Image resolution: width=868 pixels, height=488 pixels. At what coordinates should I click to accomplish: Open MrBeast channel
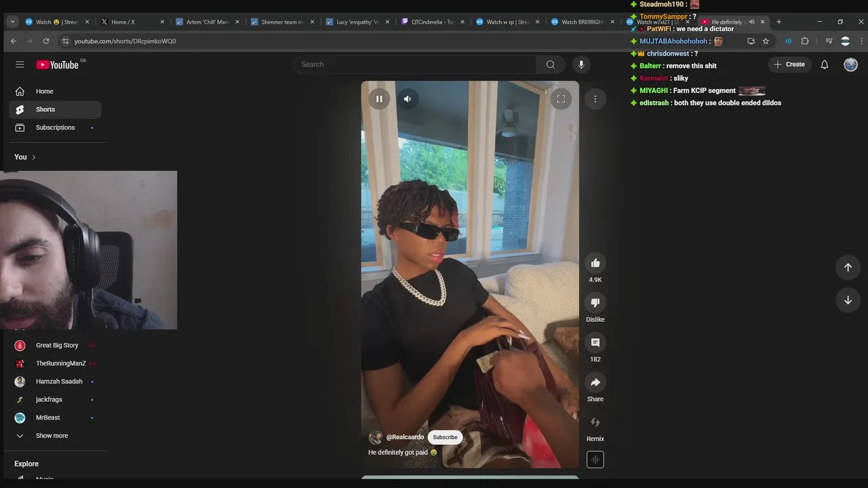[x=56, y=418]
